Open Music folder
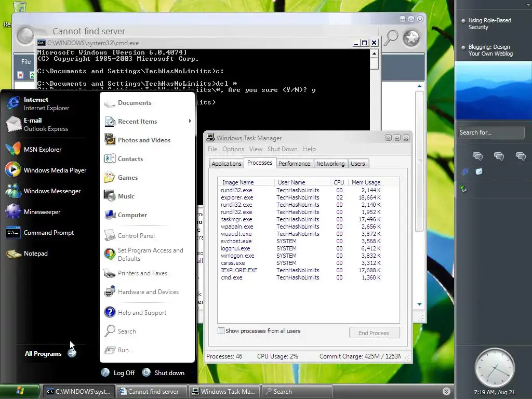The height and width of the screenshot is (399, 532). point(119,196)
